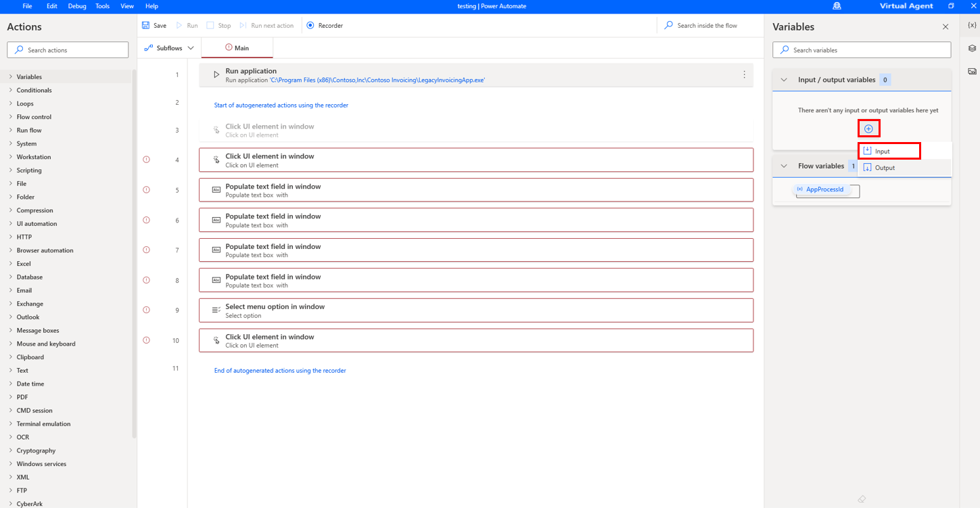
Task: Open the Images pane icon
Action: pos(972,71)
